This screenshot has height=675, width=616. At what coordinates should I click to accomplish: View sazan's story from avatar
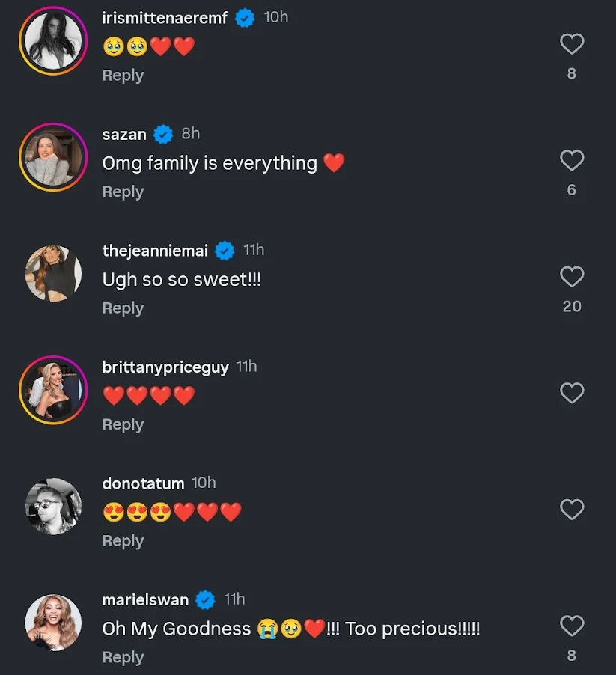[53, 157]
